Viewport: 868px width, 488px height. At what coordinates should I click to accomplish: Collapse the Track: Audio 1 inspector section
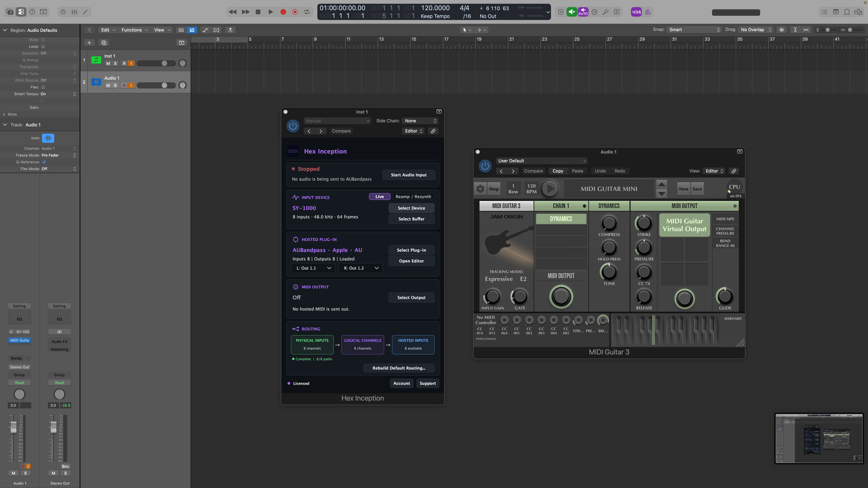pos(5,125)
